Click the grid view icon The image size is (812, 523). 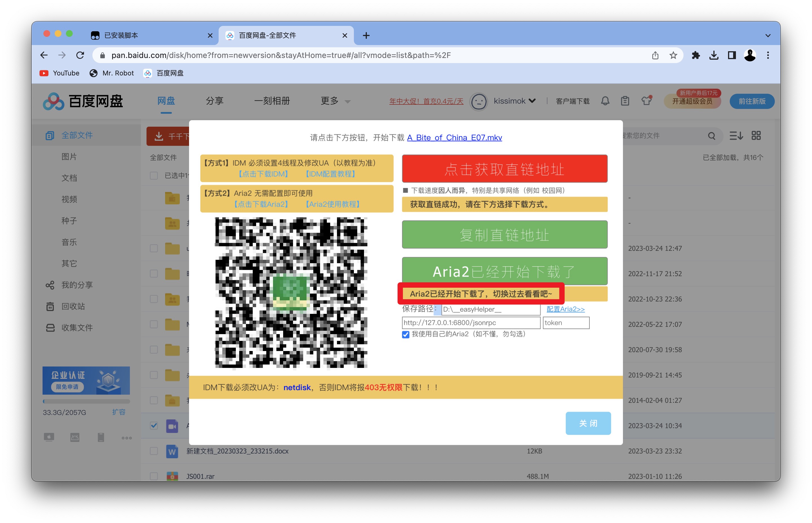pos(756,135)
